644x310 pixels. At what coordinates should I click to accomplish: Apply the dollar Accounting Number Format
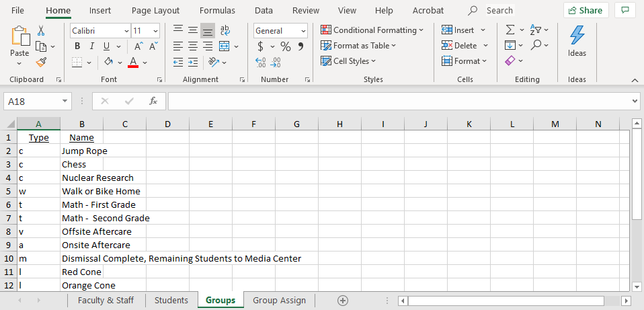pos(261,46)
